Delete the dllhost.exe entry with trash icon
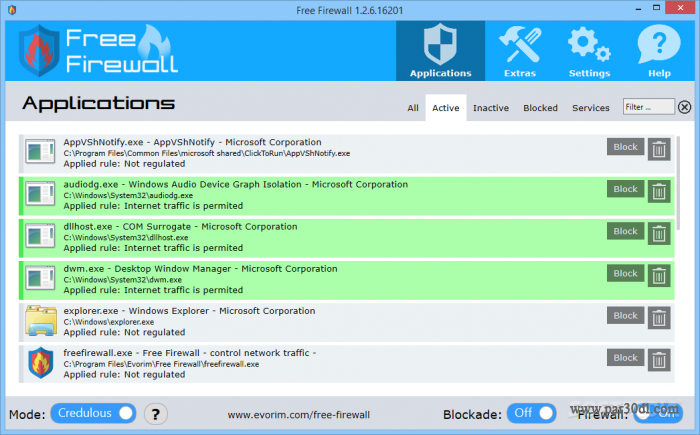700x435 pixels. point(659,234)
